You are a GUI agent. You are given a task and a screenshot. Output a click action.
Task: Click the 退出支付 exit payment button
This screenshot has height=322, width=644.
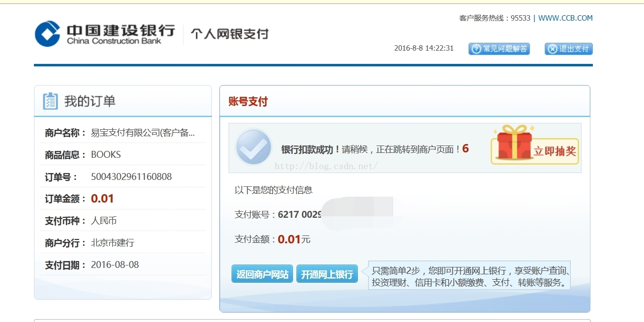point(569,49)
